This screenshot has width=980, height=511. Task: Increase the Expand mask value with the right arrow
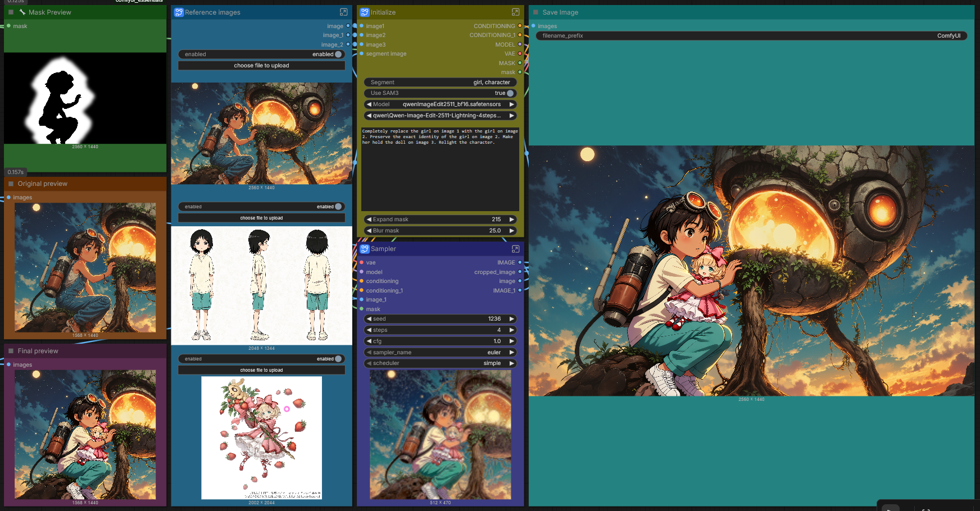[512, 220]
